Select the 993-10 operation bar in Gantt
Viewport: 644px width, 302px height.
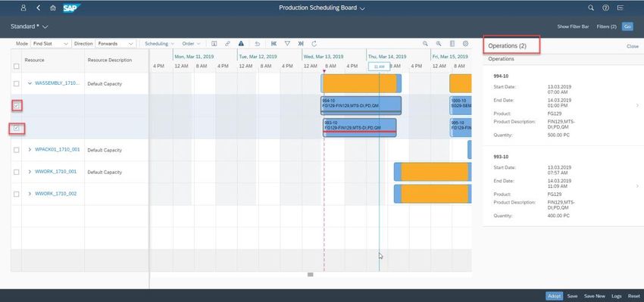point(360,128)
